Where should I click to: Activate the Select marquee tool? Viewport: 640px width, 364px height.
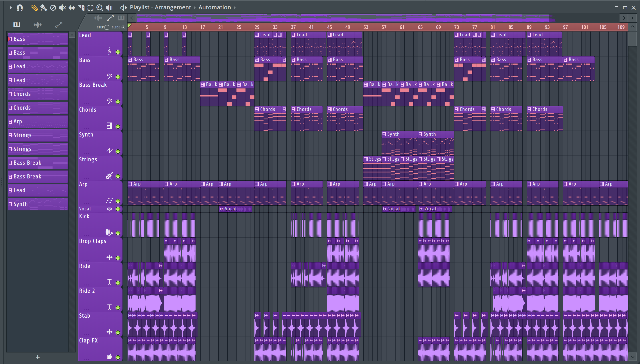[x=90, y=8]
